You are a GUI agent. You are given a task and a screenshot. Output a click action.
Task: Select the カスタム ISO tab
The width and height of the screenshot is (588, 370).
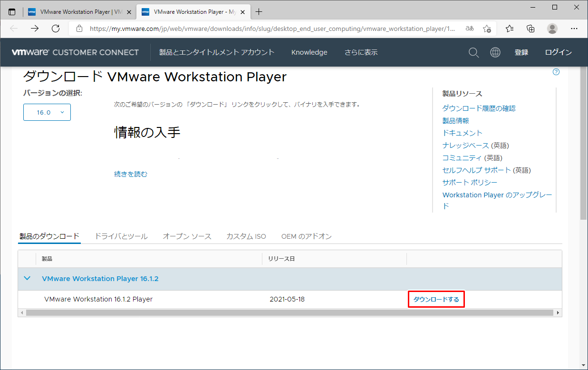246,236
